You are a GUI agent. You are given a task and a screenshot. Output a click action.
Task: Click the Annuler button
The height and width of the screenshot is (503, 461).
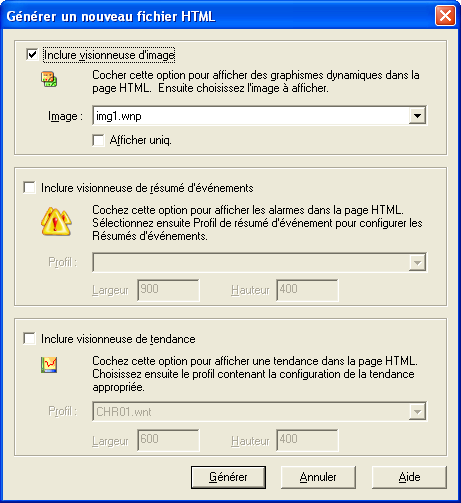pos(318,477)
